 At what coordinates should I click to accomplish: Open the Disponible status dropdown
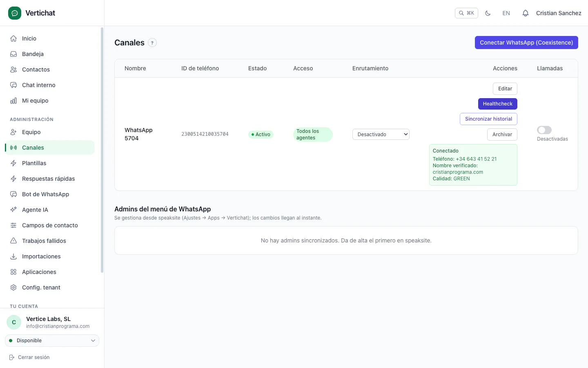[x=52, y=341]
